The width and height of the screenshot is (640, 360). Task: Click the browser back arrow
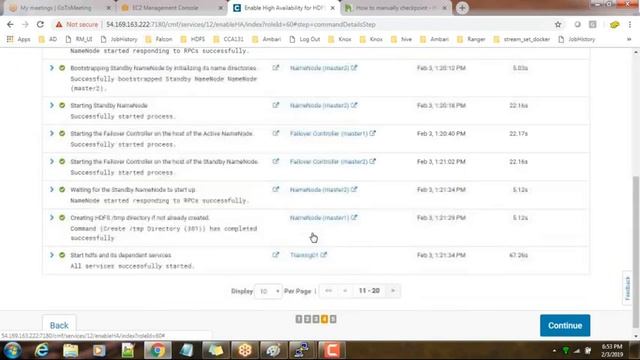pyautogui.click(x=10, y=24)
